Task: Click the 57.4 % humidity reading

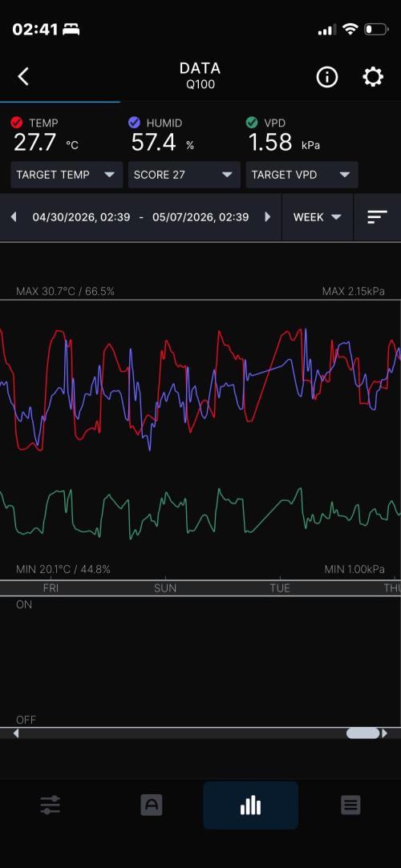Action: point(163,143)
